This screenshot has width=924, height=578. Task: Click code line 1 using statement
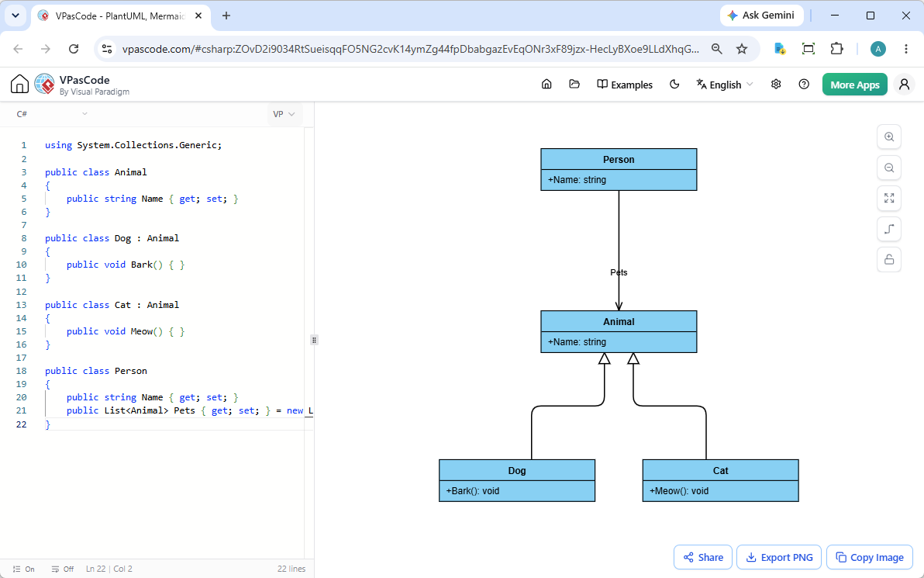point(133,145)
